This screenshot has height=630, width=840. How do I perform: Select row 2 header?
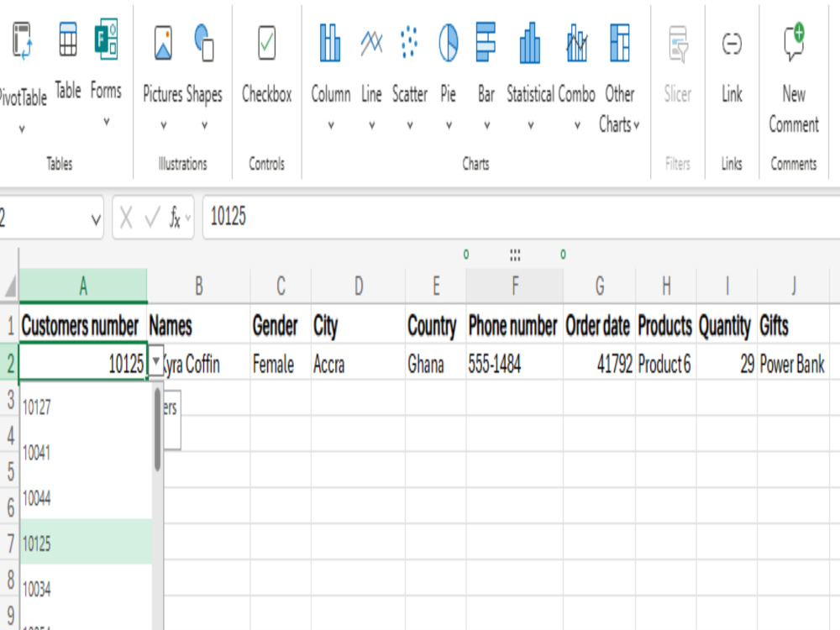(9, 363)
